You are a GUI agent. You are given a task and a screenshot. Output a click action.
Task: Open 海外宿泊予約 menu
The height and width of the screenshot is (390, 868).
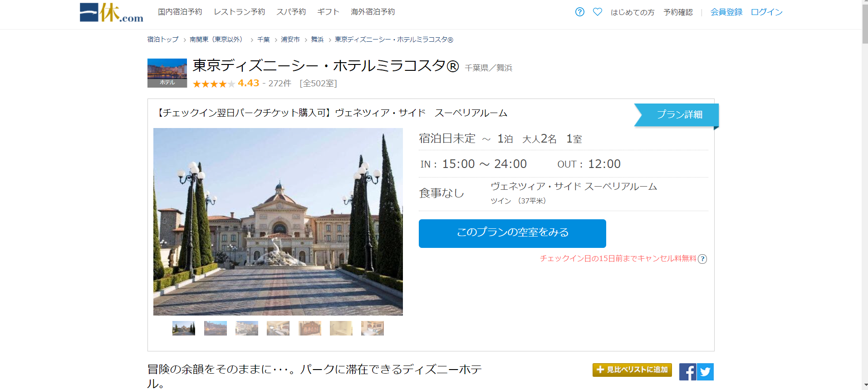(x=373, y=12)
